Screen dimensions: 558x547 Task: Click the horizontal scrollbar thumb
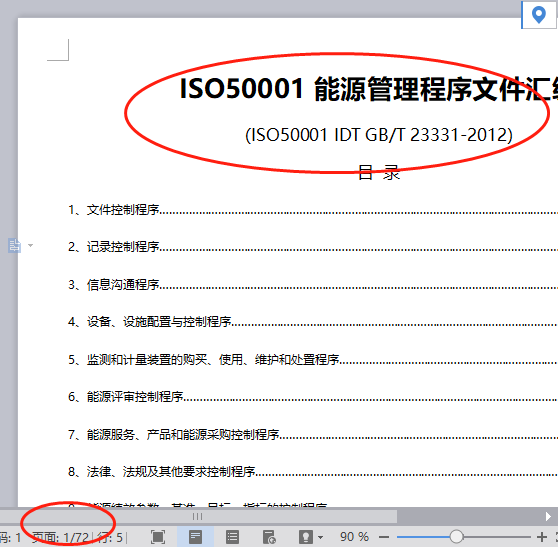(198, 516)
